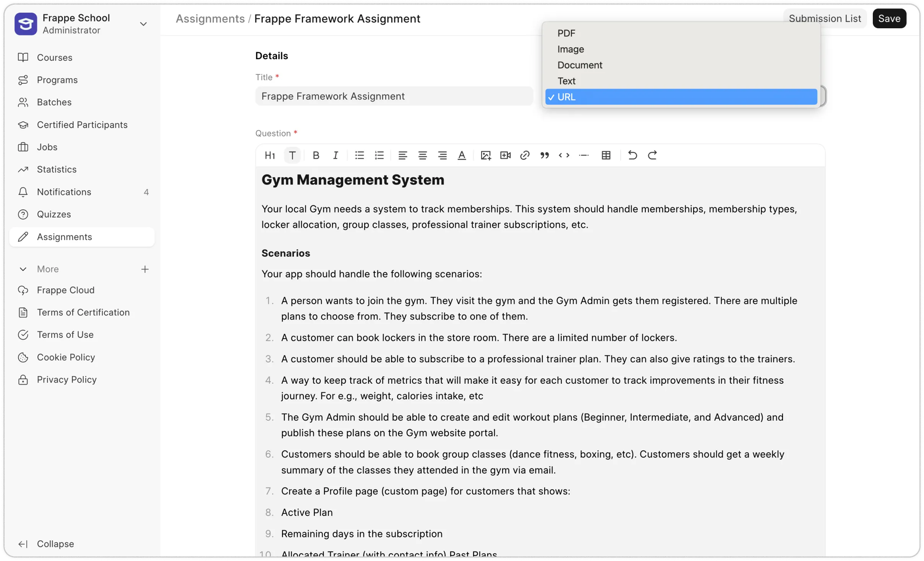924x561 pixels.
Task: Insert a table into the editor
Action: (x=606, y=155)
